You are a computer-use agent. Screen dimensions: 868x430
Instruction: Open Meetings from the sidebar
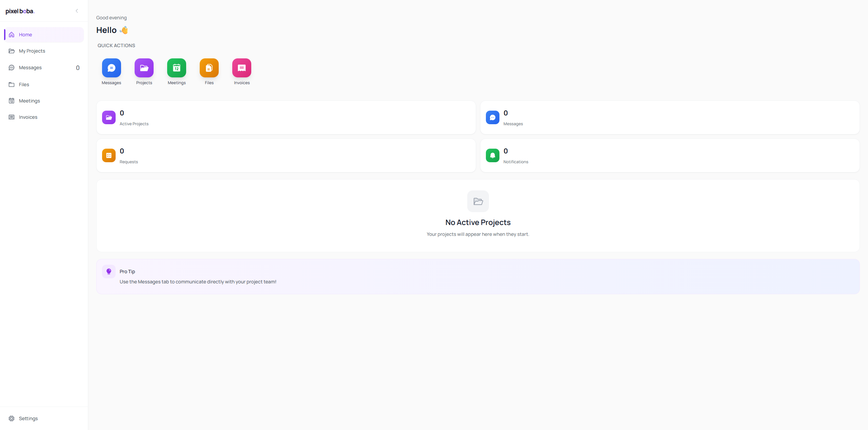(29, 100)
